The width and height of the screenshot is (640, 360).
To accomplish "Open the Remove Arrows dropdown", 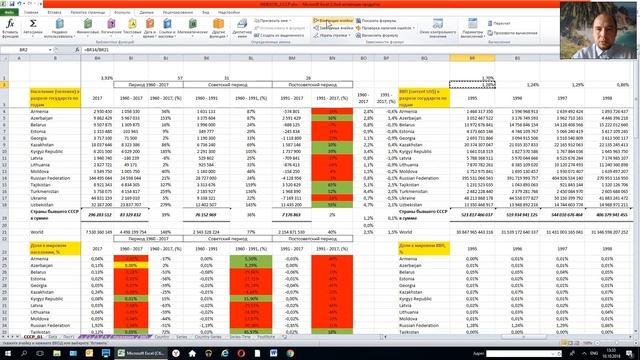I will coord(332,36).
